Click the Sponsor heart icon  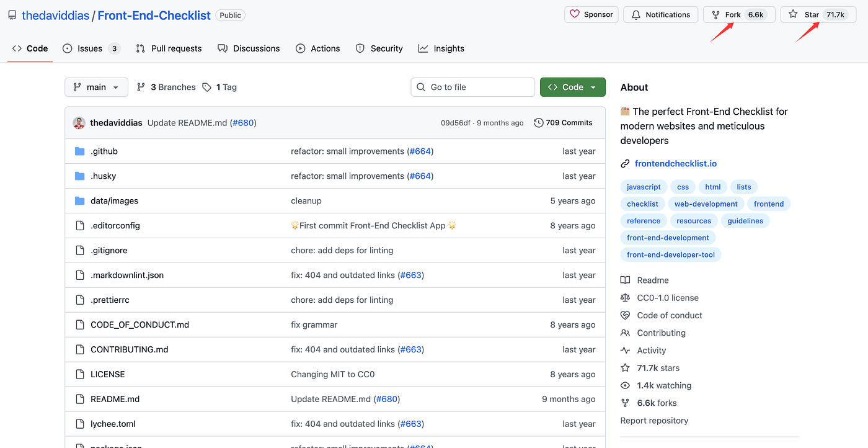(575, 14)
